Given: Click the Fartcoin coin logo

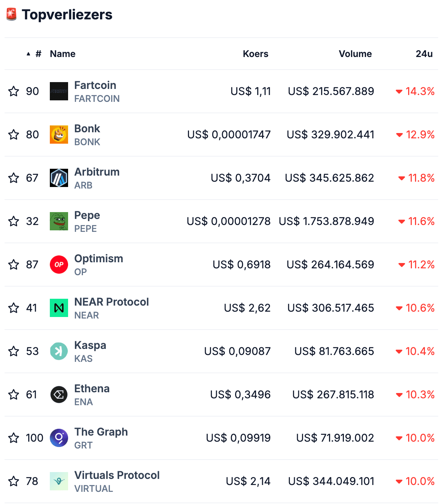Looking at the screenshot, I should 59,91.
